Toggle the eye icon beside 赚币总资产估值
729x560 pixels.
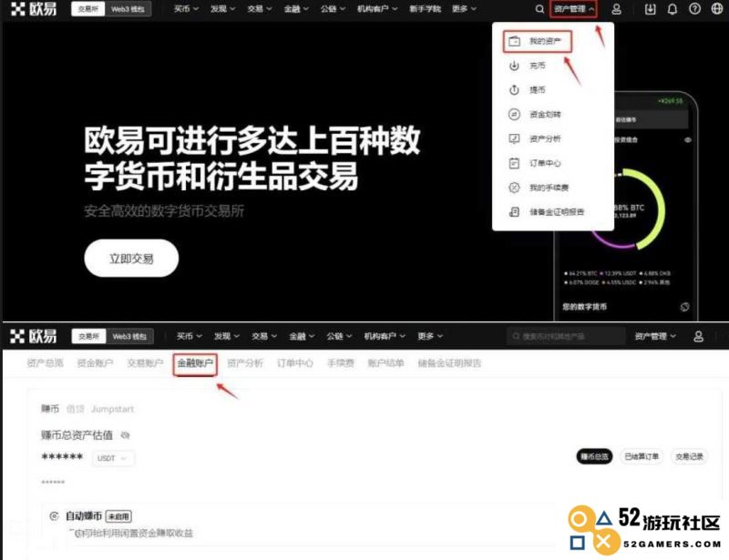coord(125,435)
